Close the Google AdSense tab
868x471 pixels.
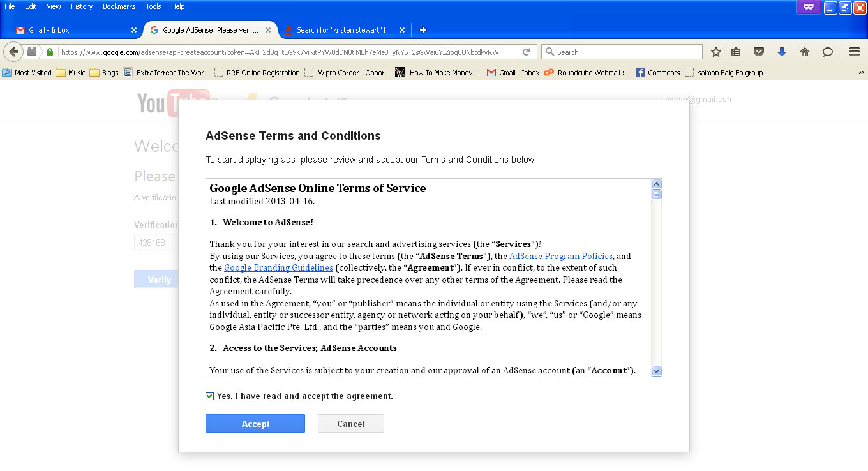pyautogui.click(x=268, y=30)
